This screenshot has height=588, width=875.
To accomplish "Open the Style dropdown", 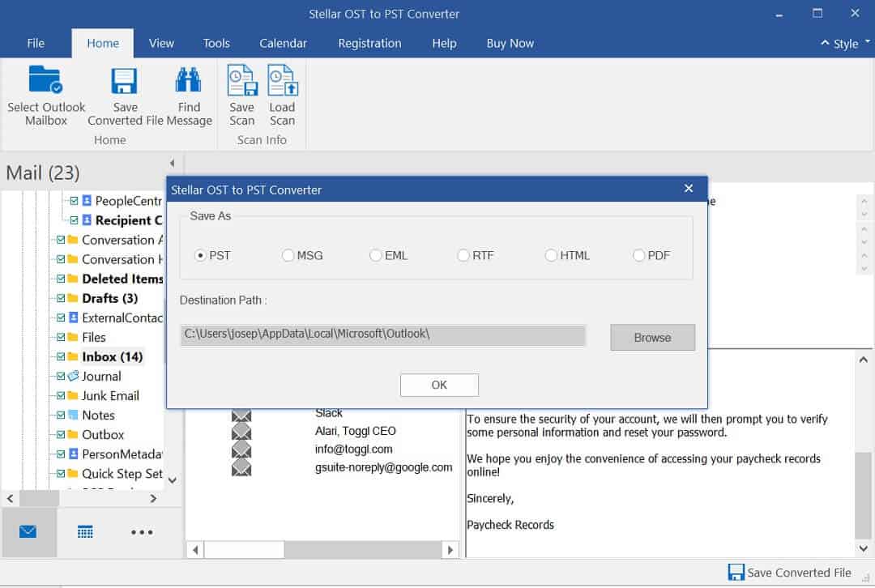I will pyautogui.click(x=845, y=44).
